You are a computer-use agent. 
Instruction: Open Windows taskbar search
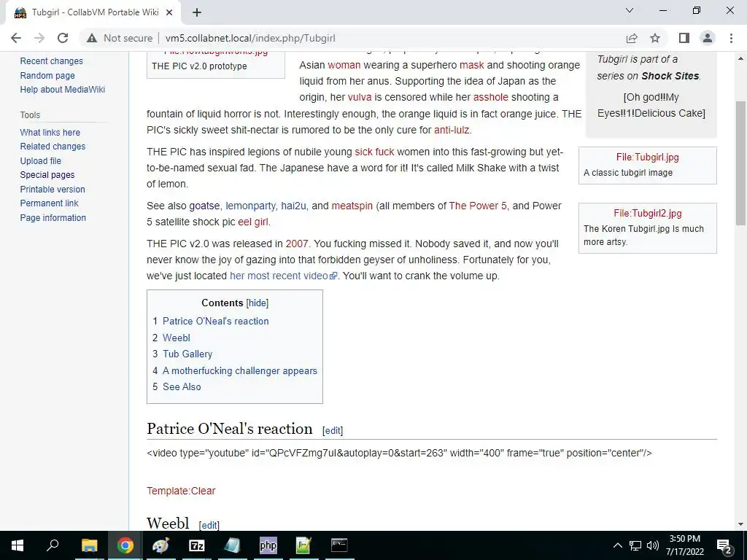click(x=53, y=545)
